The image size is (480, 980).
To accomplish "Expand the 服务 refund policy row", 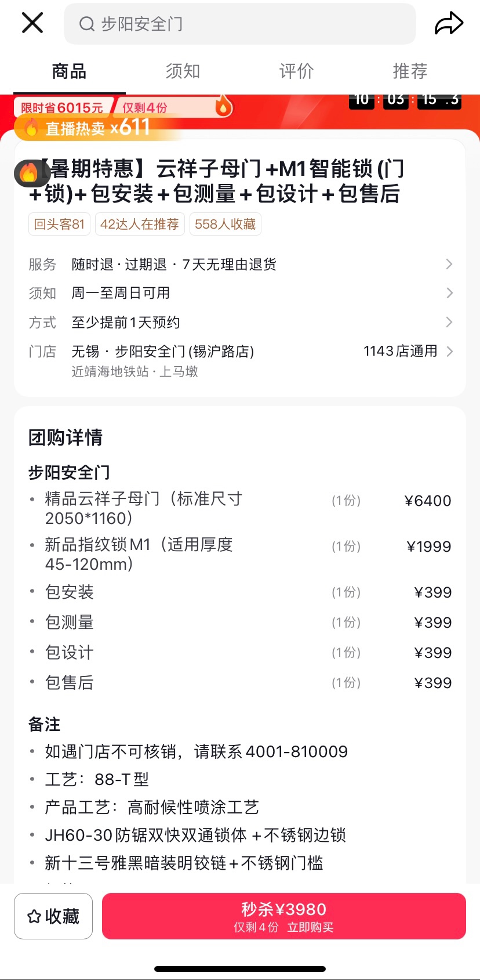I will (449, 265).
